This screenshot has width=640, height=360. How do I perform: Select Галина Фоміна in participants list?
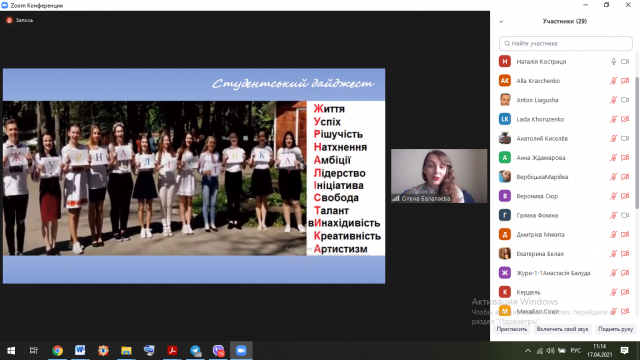(x=565, y=215)
